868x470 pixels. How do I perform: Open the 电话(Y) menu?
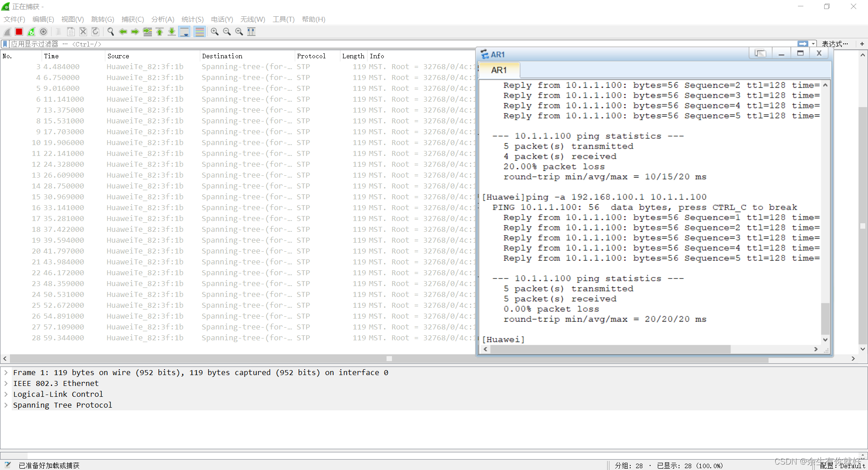point(222,19)
